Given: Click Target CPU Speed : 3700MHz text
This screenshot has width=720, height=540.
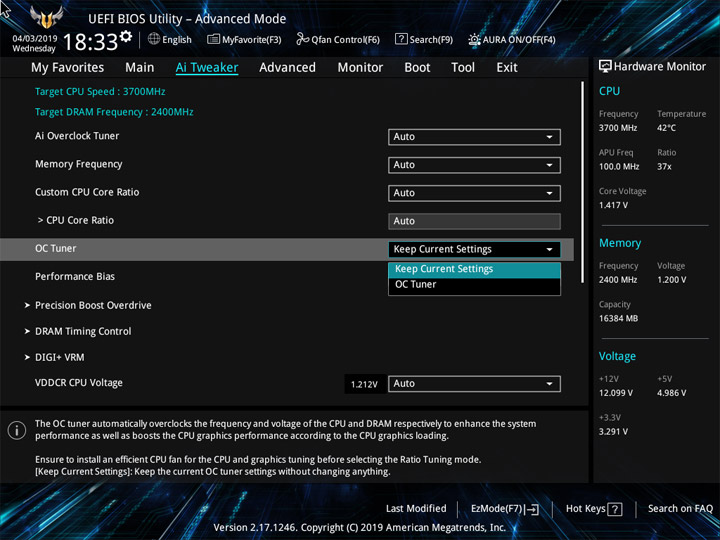Looking at the screenshot, I should point(100,91).
